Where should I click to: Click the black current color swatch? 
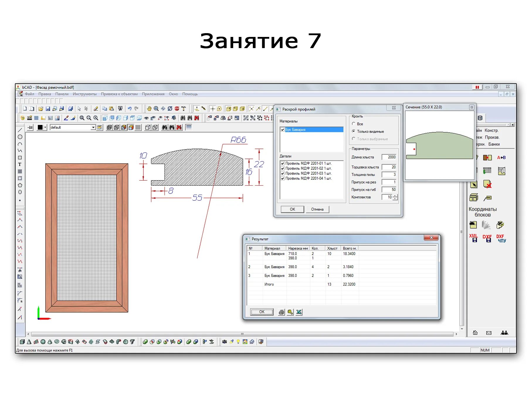pyautogui.click(x=40, y=128)
